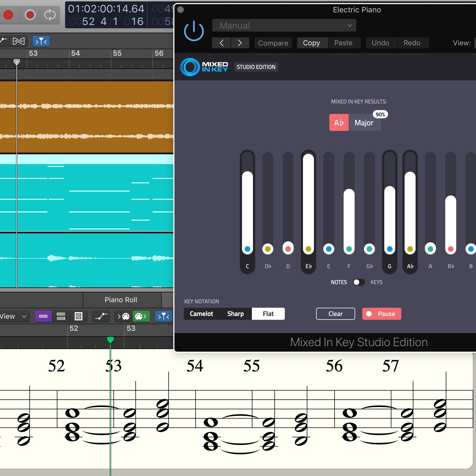Flip the Notes/Keys toggle switch
Screen dimensions: 476x476
(x=359, y=282)
